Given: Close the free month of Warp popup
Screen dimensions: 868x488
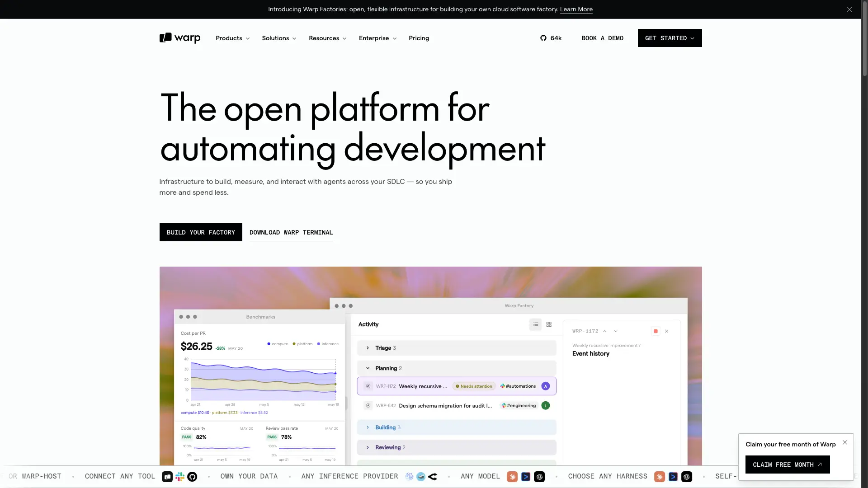Looking at the screenshot, I should click(x=845, y=442).
